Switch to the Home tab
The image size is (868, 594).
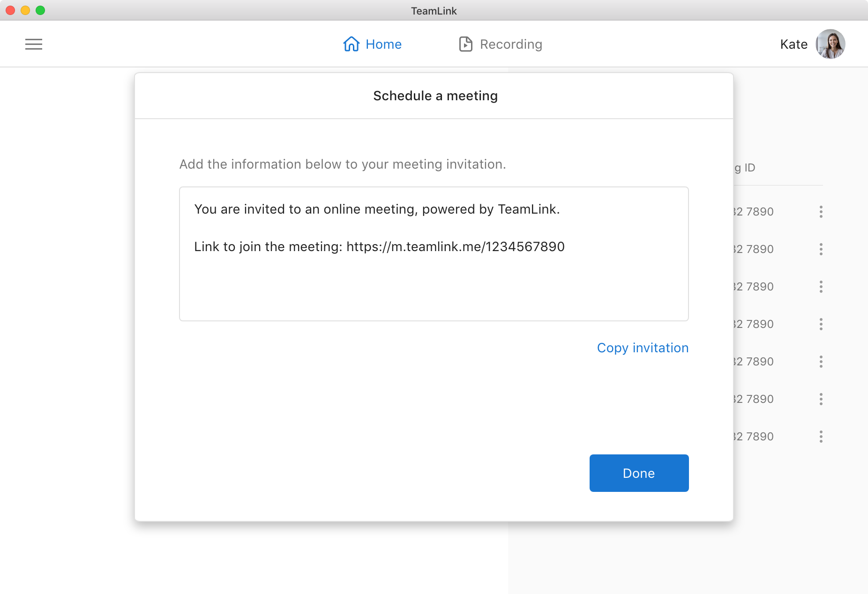click(373, 44)
